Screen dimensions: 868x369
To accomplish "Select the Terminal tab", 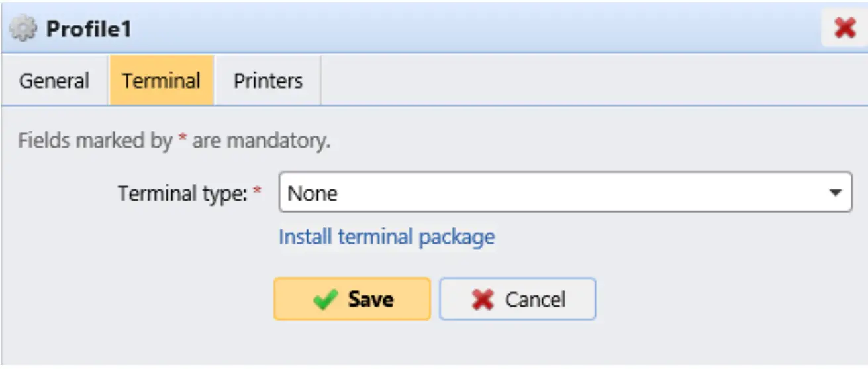I will (161, 81).
